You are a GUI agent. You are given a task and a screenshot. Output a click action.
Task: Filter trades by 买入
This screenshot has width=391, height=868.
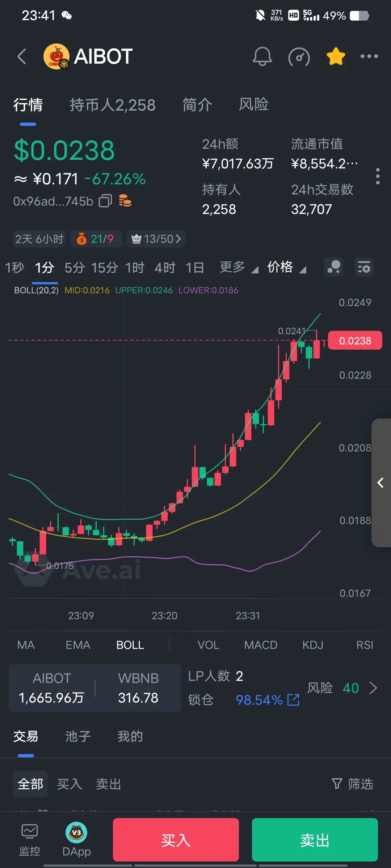70,784
